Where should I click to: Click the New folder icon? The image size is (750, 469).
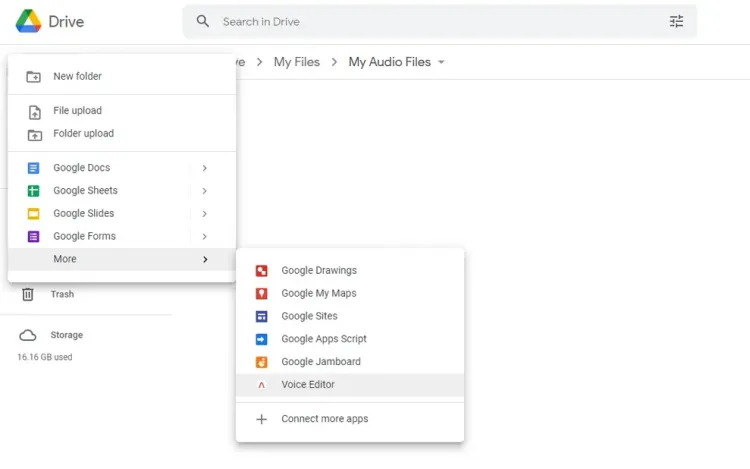pyautogui.click(x=33, y=76)
